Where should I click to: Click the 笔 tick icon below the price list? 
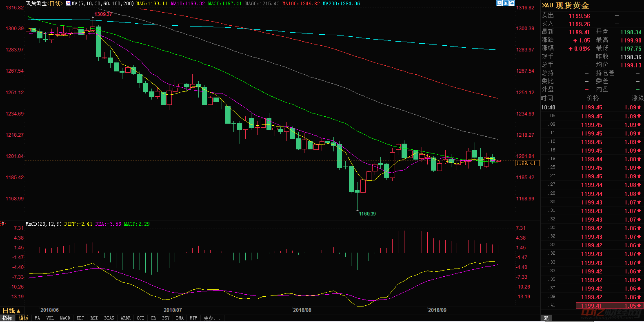546,318
